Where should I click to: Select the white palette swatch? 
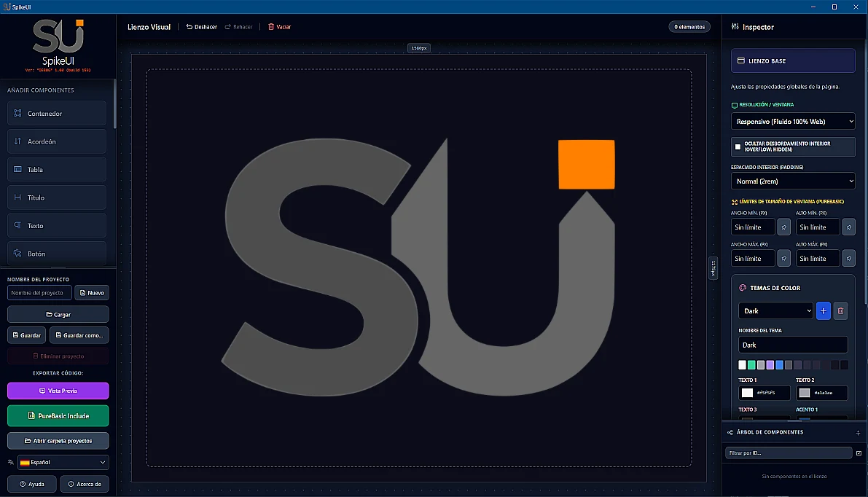click(x=743, y=364)
